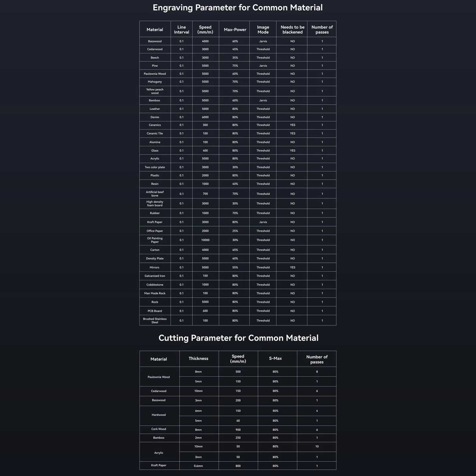Screen dimensions: 476x476
Task: Select the 'Basswood' engraving row name
Action: (155, 41)
